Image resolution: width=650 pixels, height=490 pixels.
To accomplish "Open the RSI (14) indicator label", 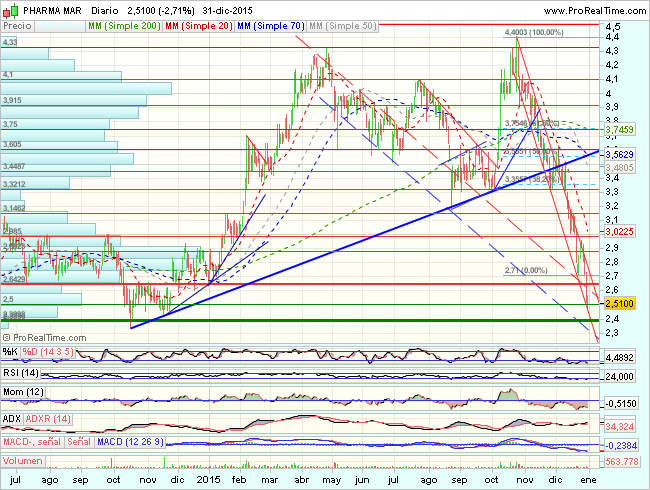I will coord(21,373).
